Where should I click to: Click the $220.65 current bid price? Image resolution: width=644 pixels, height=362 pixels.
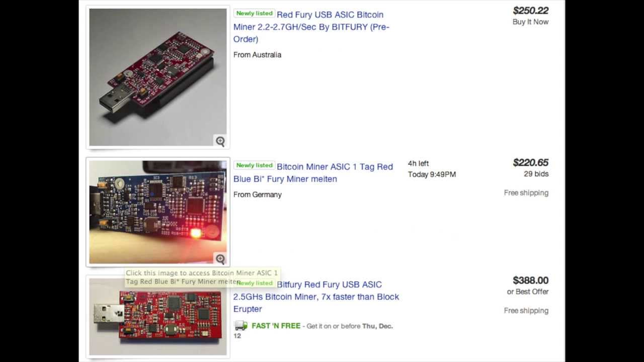click(x=531, y=162)
